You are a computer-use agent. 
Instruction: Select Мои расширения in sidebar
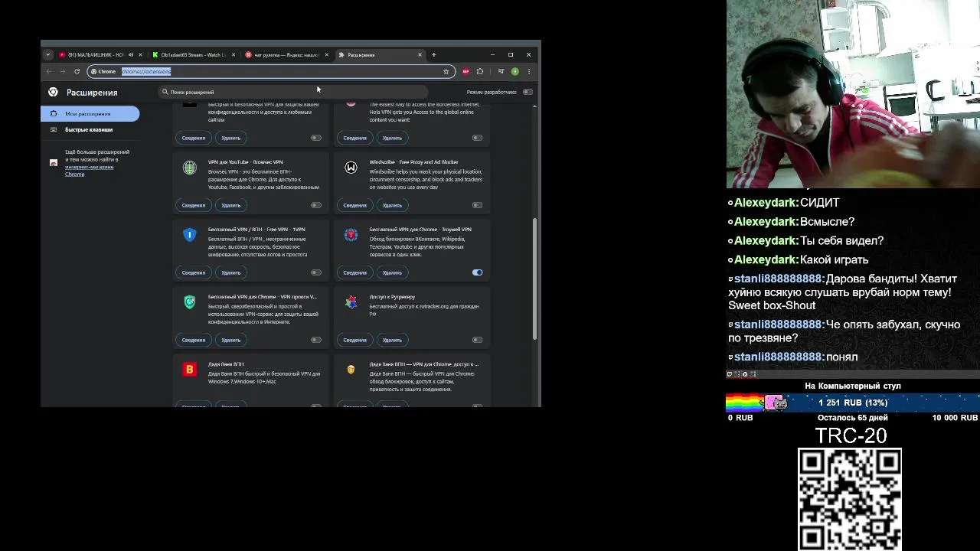90,113
